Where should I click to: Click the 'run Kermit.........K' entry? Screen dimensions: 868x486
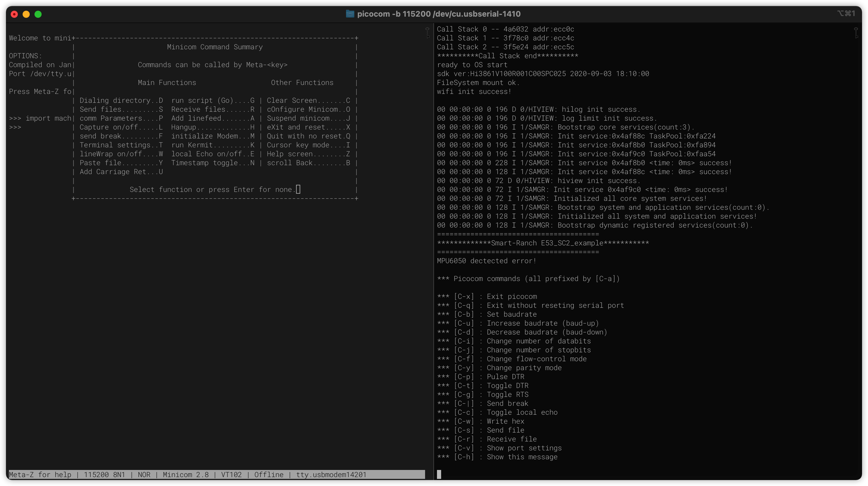(x=213, y=145)
